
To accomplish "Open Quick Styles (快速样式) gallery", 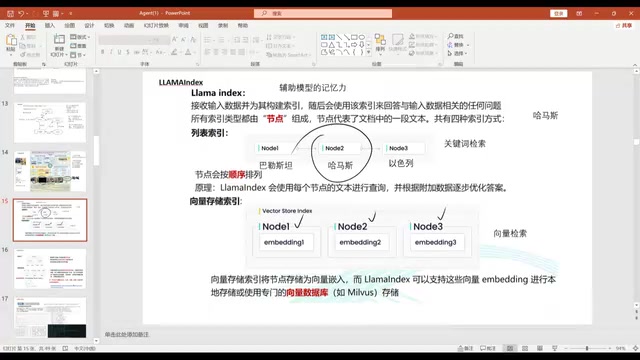I will 397,43.
